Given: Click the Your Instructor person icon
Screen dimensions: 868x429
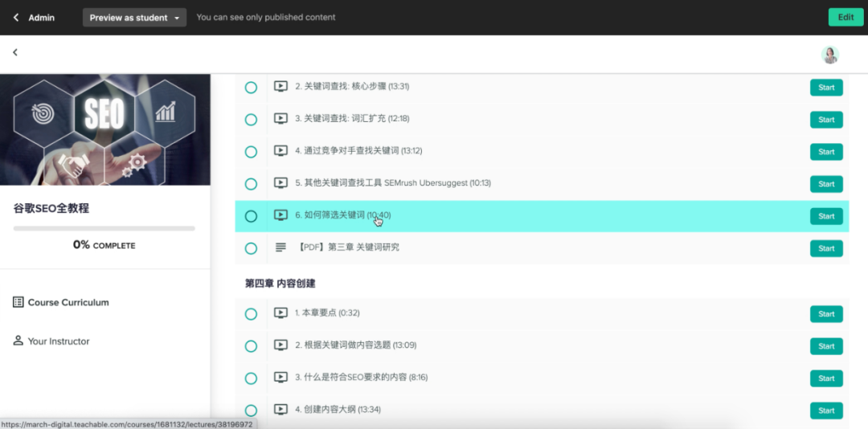Looking at the screenshot, I should pyautogui.click(x=18, y=341).
